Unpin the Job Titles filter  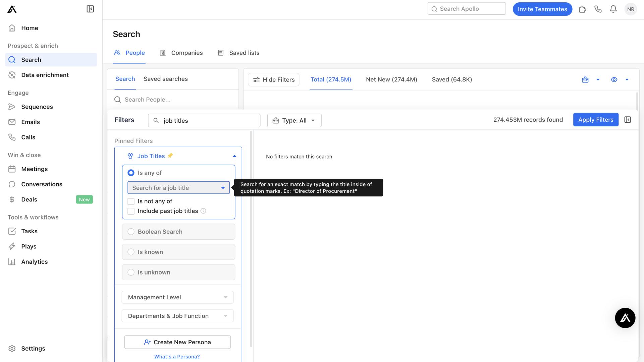(170, 156)
